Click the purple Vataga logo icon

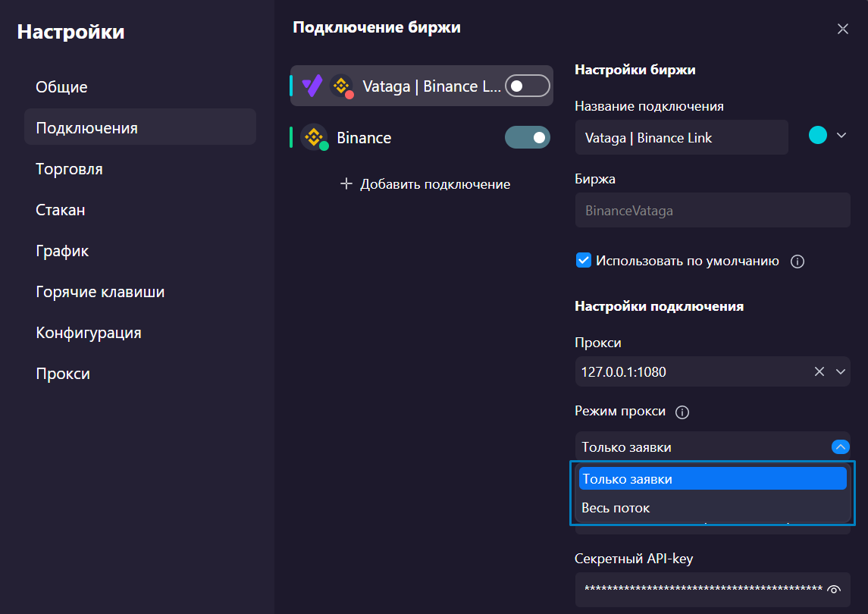(x=312, y=86)
